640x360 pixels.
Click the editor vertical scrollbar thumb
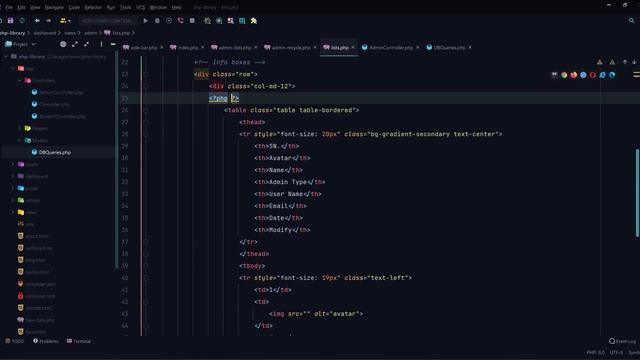[x=637, y=193]
